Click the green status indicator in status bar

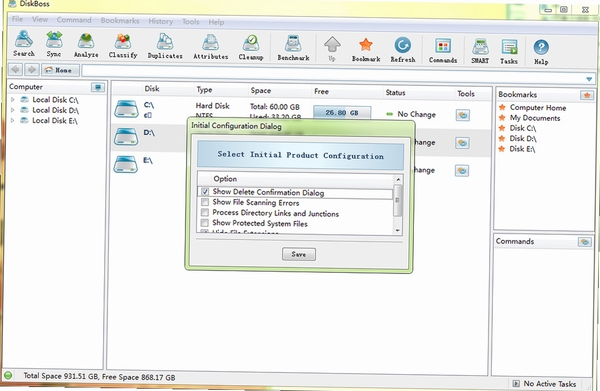point(8,375)
